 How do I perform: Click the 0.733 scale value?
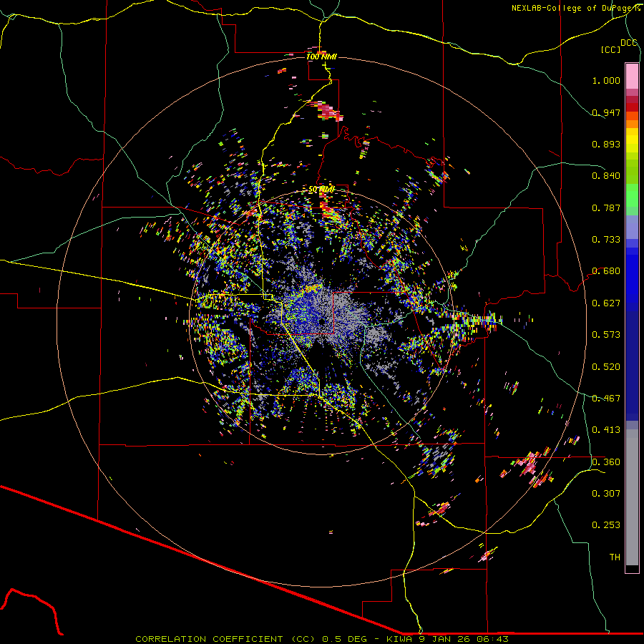pos(606,240)
